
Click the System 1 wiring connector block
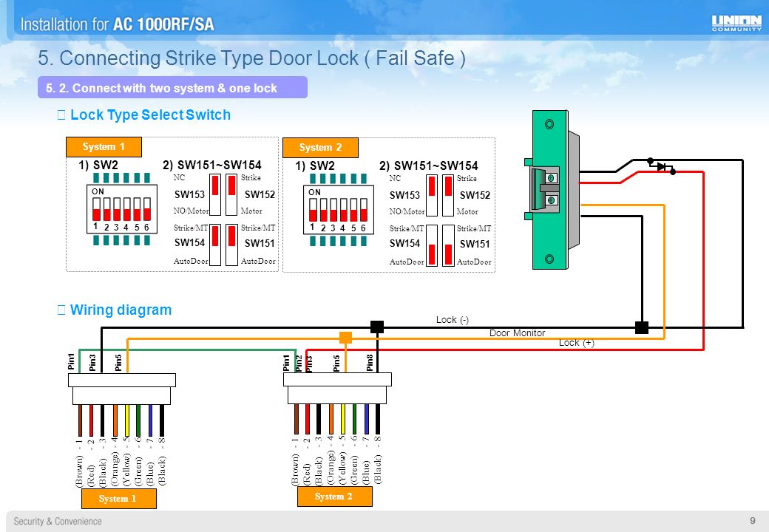coord(121,389)
